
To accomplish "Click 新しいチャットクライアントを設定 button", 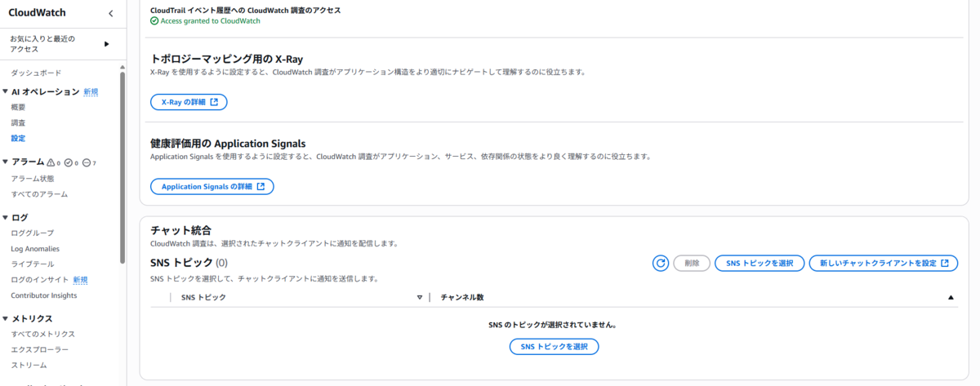I will coord(884,263).
